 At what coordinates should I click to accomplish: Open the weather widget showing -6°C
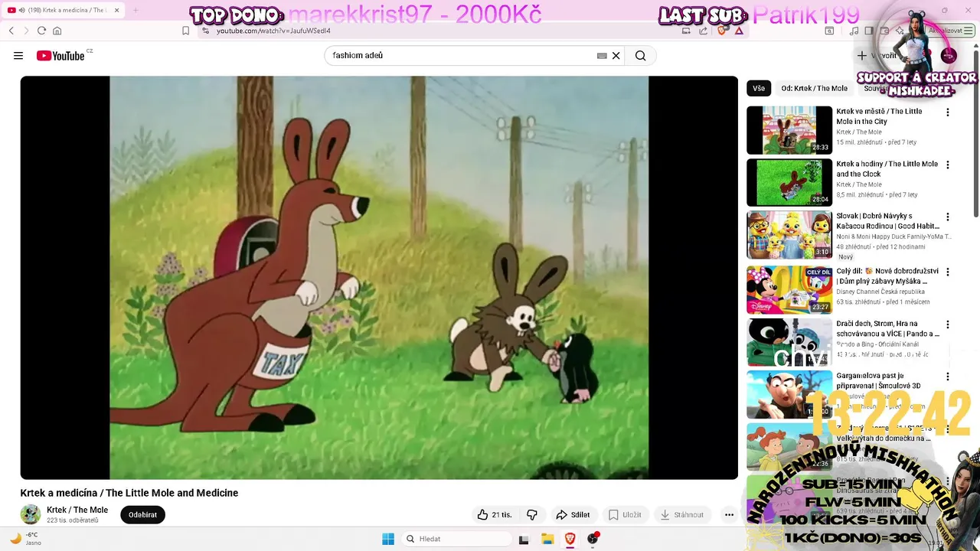click(x=24, y=539)
